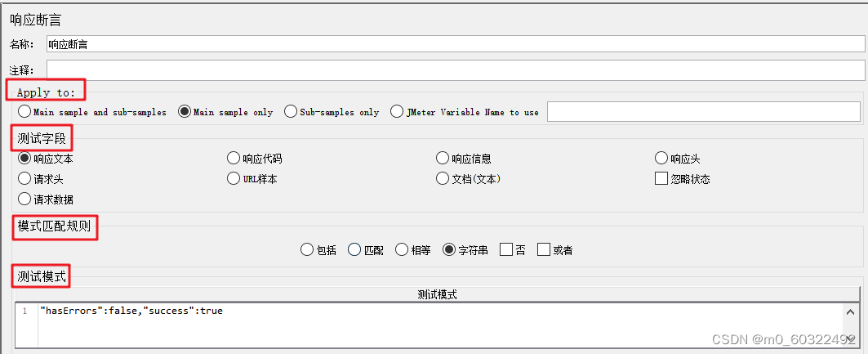Toggle 忽略状态 checkbox

tap(683, 179)
